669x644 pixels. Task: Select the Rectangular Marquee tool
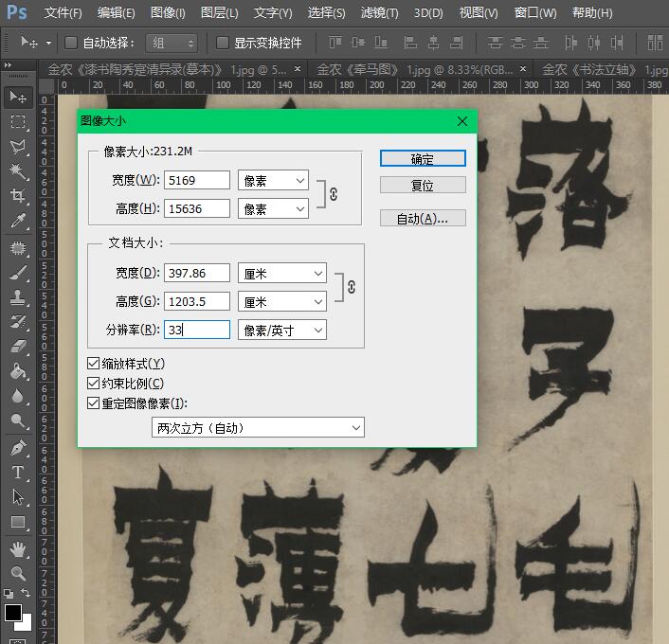coord(18,122)
